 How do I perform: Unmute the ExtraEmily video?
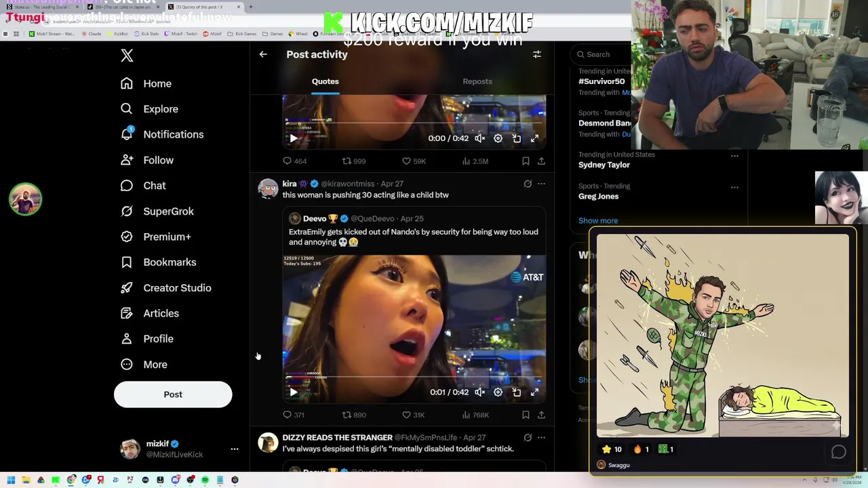pyautogui.click(x=479, y=392)
